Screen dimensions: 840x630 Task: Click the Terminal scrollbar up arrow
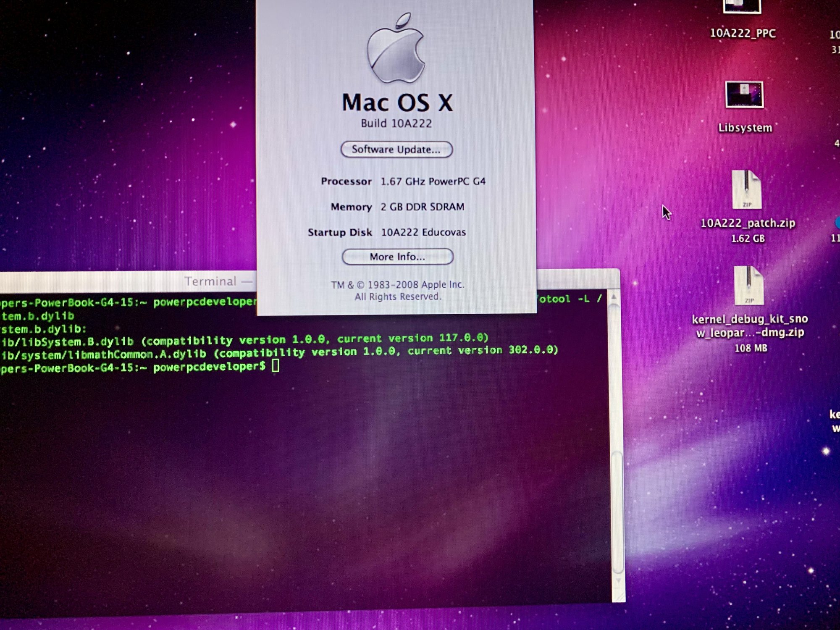tap(614, 297)
